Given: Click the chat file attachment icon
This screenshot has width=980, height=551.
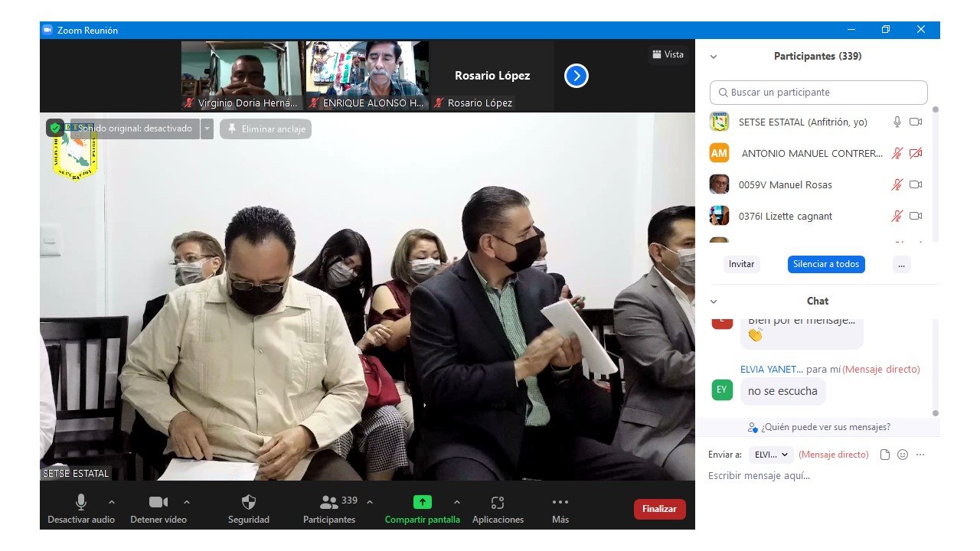Looking at the screenshot, I should click(885, 455).
